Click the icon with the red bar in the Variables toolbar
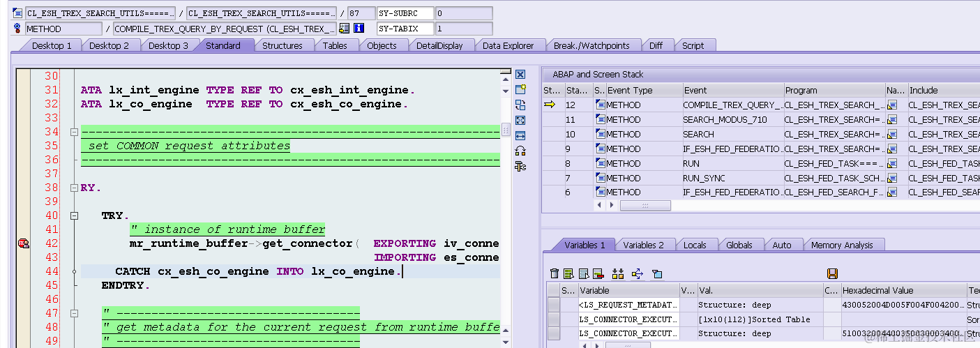This screenshot has width=980, height=348. click(598, 273)
